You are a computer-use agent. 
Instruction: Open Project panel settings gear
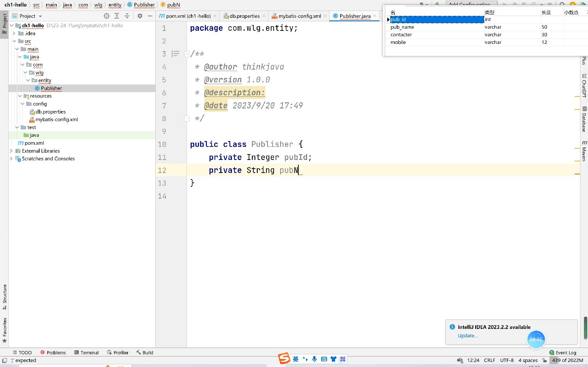pyautogui.click(x=140, y=16)
